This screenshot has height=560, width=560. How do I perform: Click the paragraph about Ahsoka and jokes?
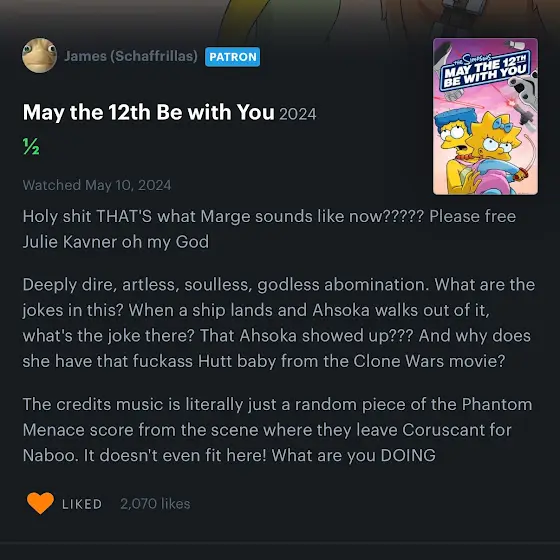click(x=279, y=323)
